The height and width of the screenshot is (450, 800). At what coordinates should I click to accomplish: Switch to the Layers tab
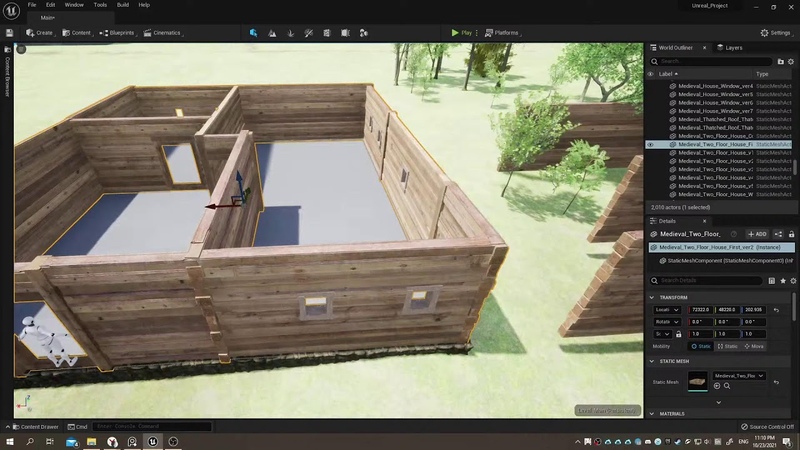730,47
